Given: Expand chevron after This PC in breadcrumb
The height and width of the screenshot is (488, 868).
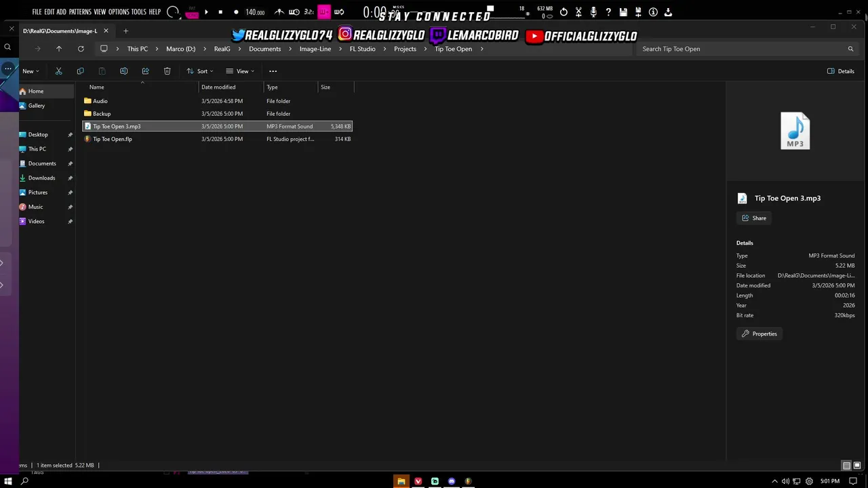Looking at the screenshot, I should tap(157, 49).
